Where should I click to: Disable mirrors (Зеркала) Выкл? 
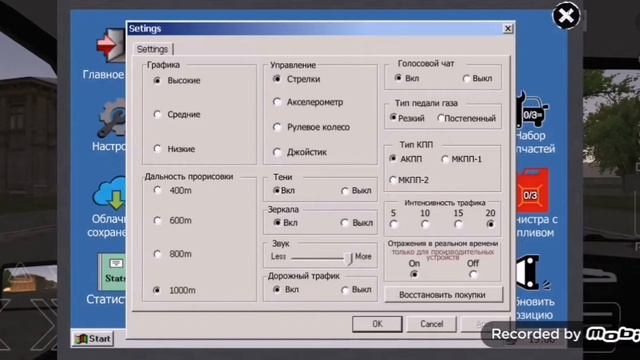pyautogui.click(x=344, y=223)
